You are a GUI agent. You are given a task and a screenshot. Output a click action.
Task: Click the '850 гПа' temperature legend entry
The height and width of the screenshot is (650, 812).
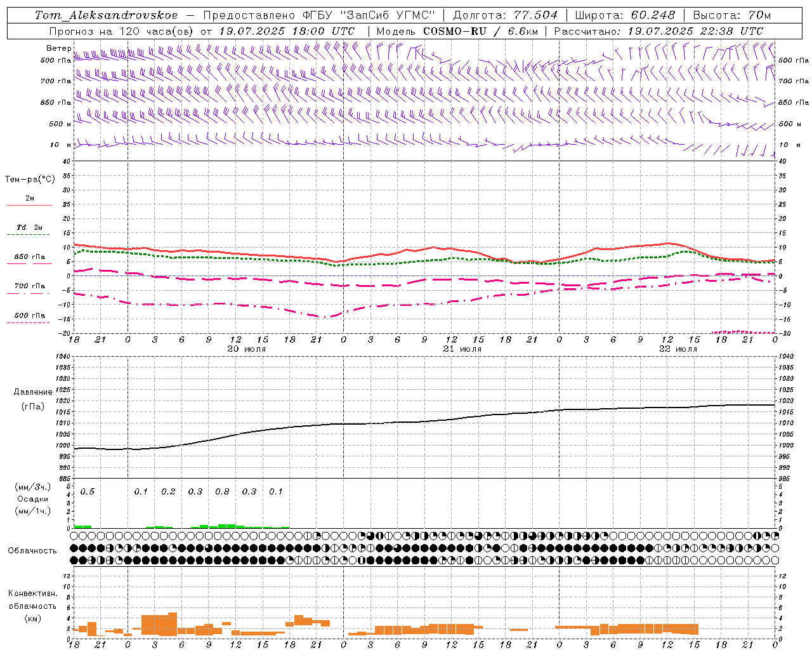point(29,257)
